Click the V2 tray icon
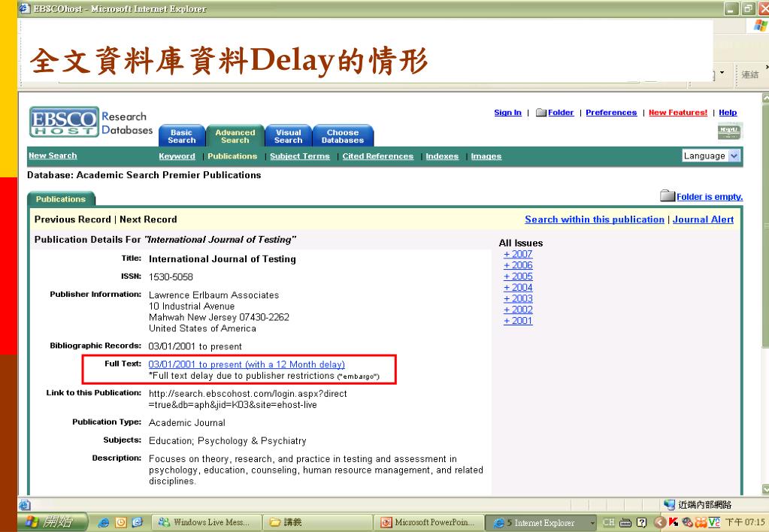769x532 pixels. click(714, 523)
